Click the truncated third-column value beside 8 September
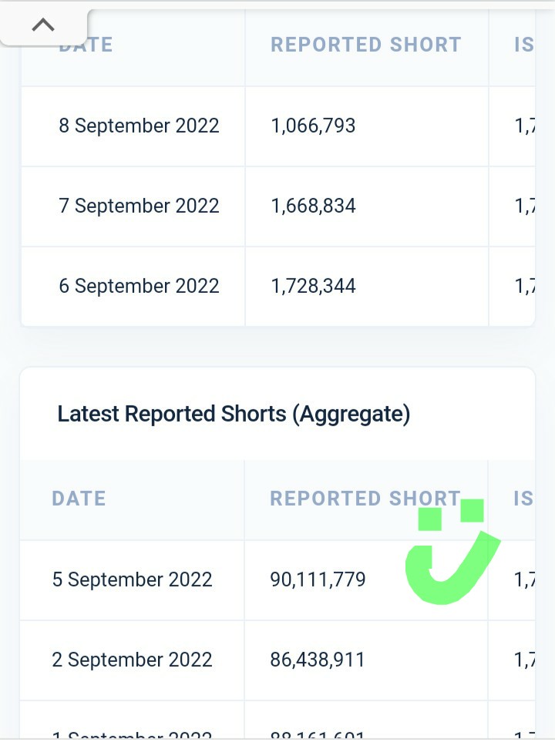 (x=524, y=126)
